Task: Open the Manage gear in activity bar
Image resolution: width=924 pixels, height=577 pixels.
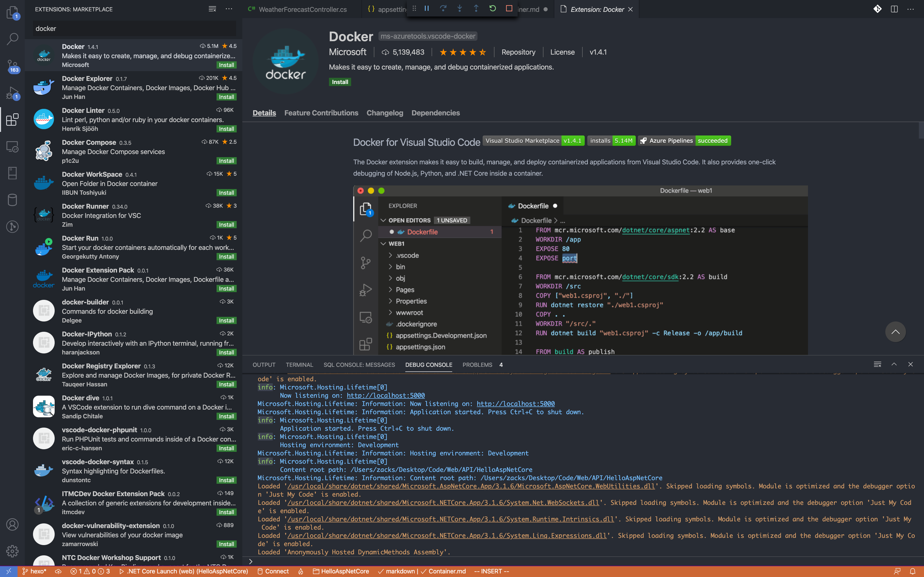Action: [12, 551]
